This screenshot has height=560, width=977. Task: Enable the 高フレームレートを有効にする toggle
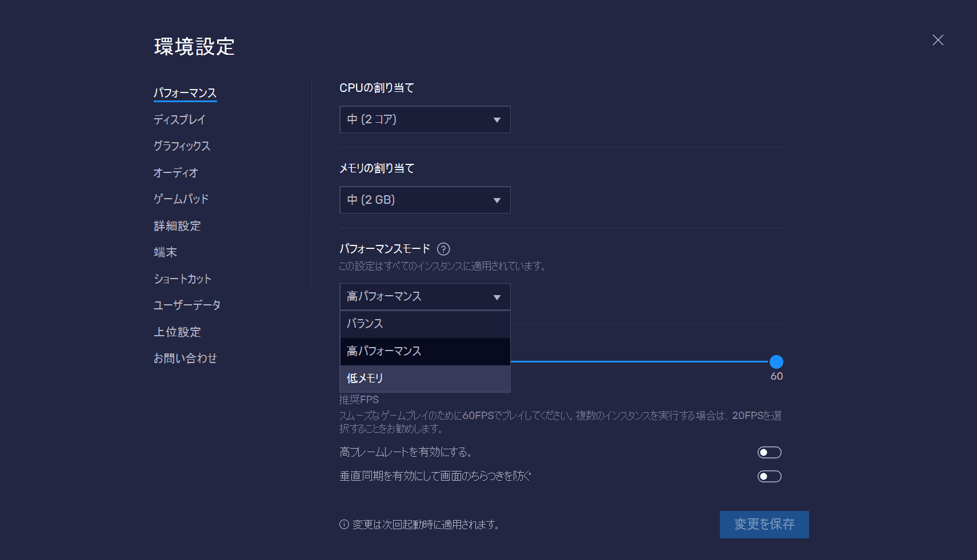tap(769, 453)
